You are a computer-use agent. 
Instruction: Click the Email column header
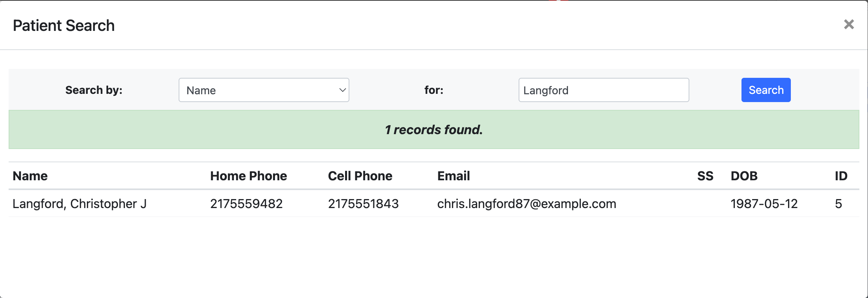click(453, 176)
